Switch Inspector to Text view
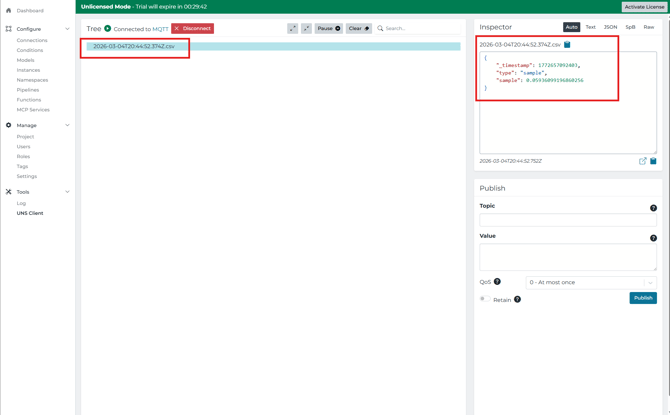This screenshot has height=415, width=670. coord(591,27)
